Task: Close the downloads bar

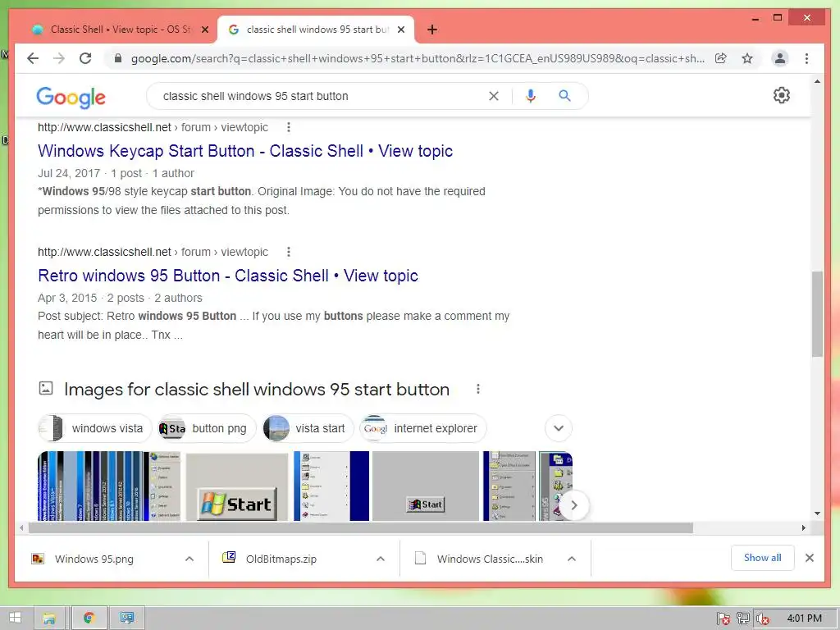Action: point(810,558)
